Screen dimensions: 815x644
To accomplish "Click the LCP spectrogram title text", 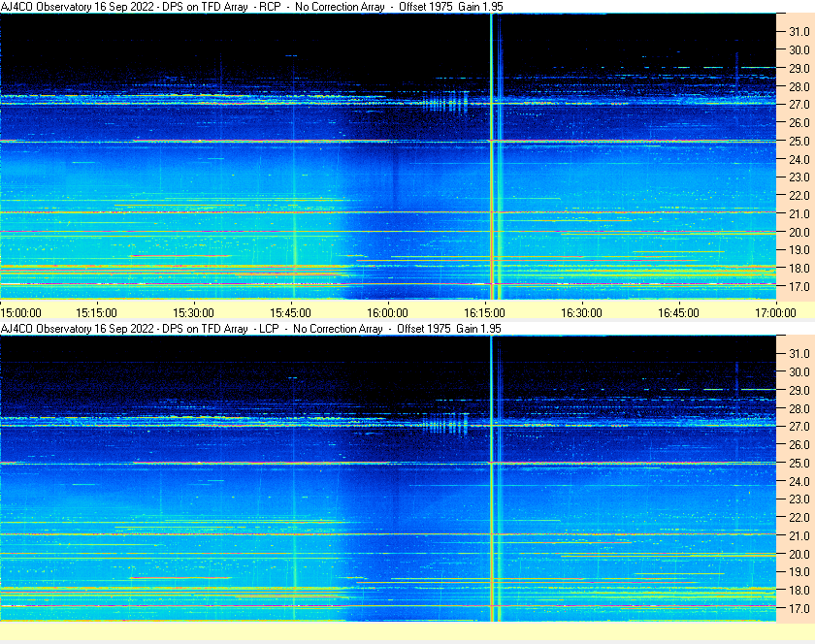I will coord(250,329).
